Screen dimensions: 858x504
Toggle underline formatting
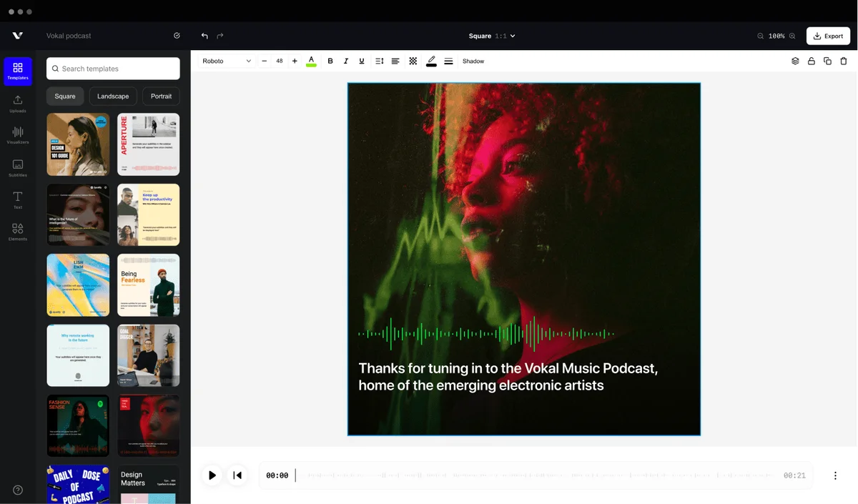click(362, 61)
